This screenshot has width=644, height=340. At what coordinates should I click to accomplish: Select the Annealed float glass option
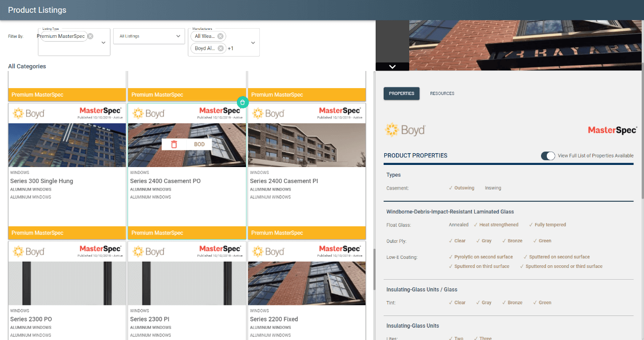pyautogui.click(x=458, y=225)
